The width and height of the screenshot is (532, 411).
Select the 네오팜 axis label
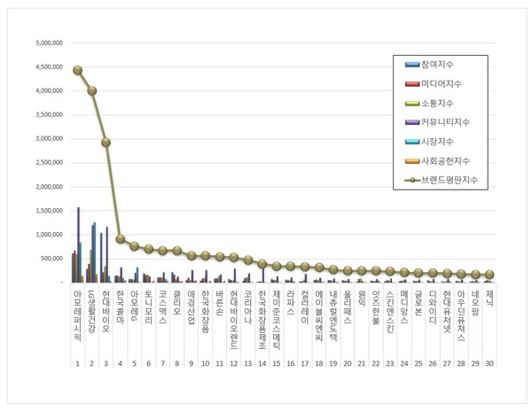[x=474, y=299]
